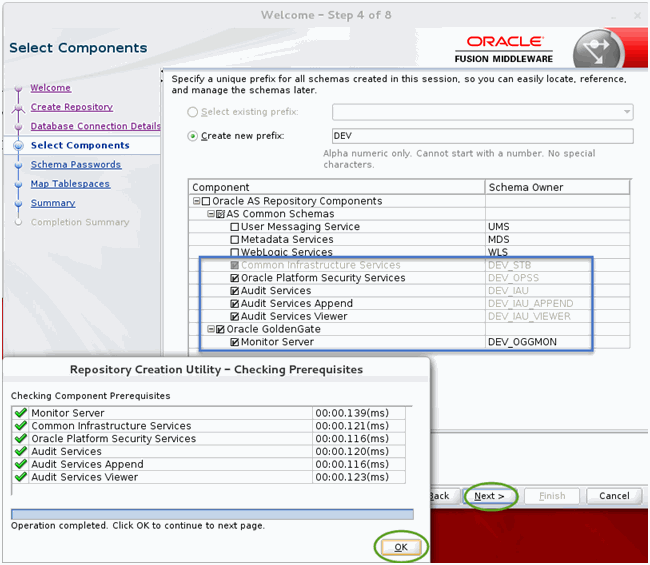Viewport: 650px width, 565px height.
Task: Choose Select existing prefix radio button
Action: [x=192, y=112]
